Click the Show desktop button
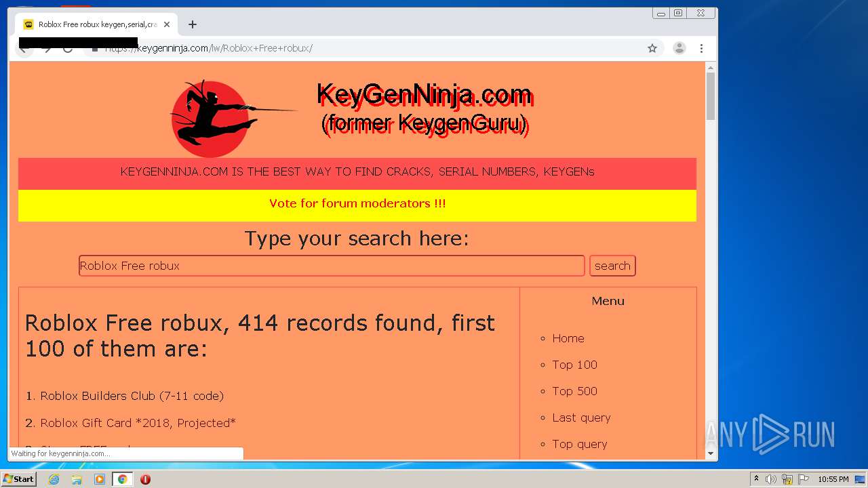Screen dimensions: 868x488 860,479
